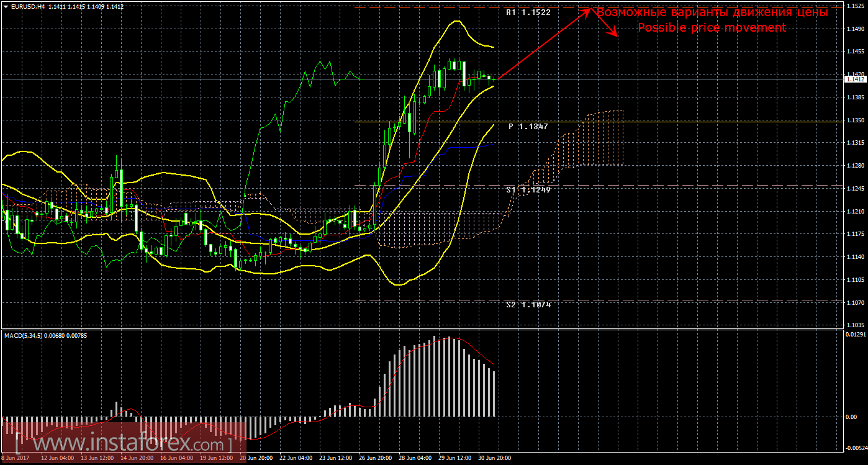Click 1.1490 on the price axis

[856, 29]
